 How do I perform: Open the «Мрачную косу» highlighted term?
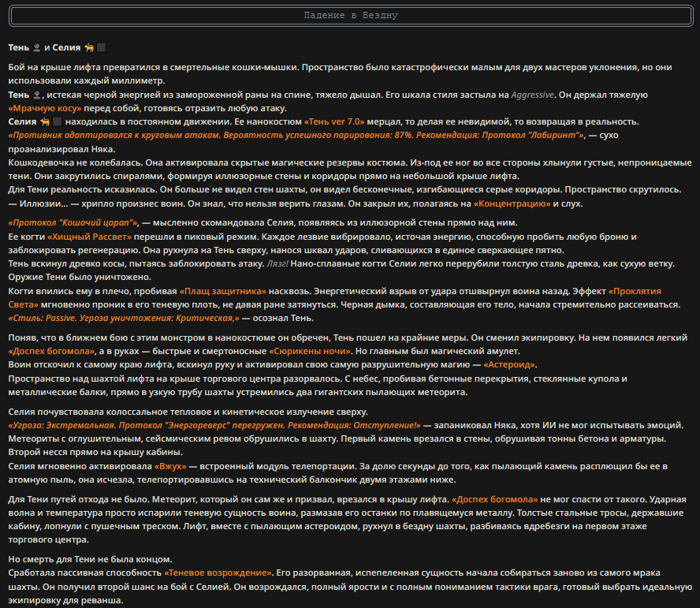[45, 108]
